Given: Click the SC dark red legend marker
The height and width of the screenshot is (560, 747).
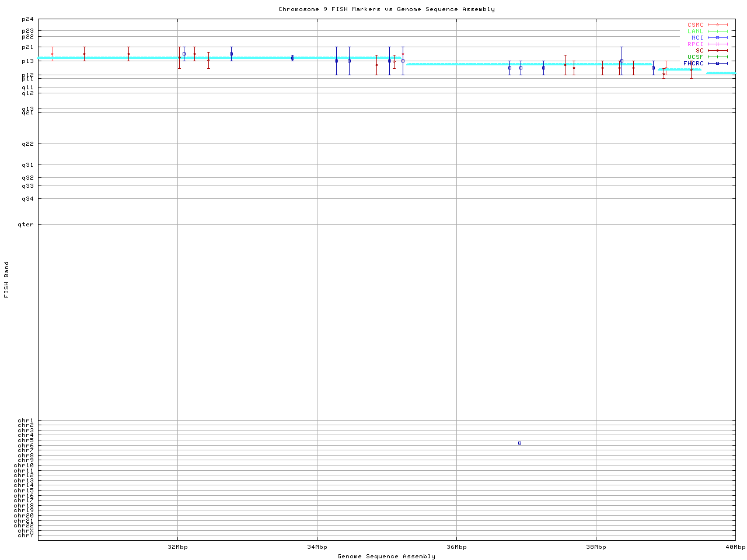Looking at the screenshot, I should tap(717, 50).
